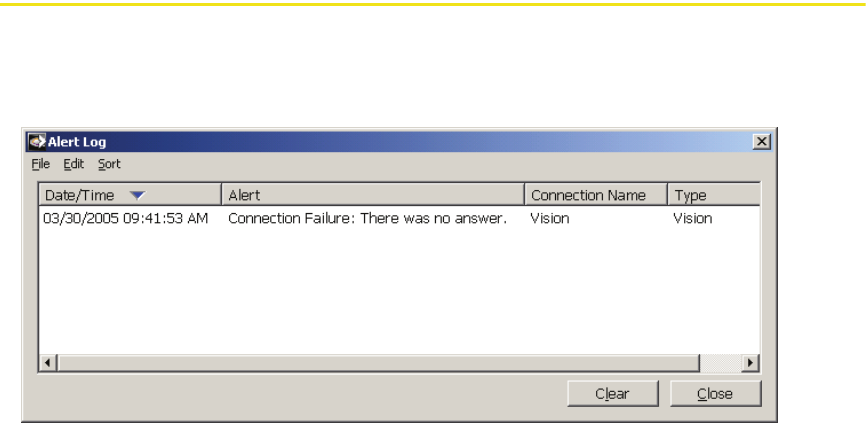The width and height of the screenshot is (866, 423).
Task: Open the Sort menu
Action: click(109, 164)
